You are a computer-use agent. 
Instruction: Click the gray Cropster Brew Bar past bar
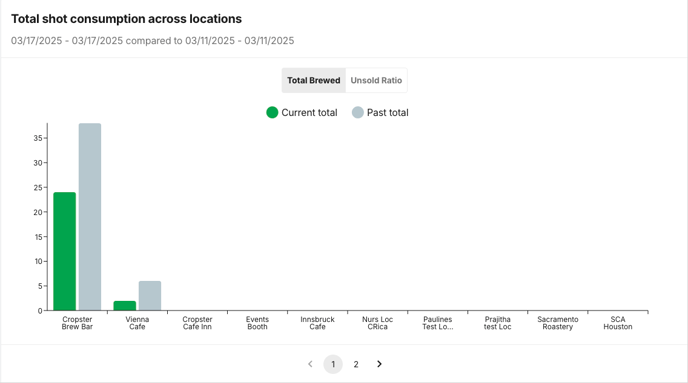point(90,217)
